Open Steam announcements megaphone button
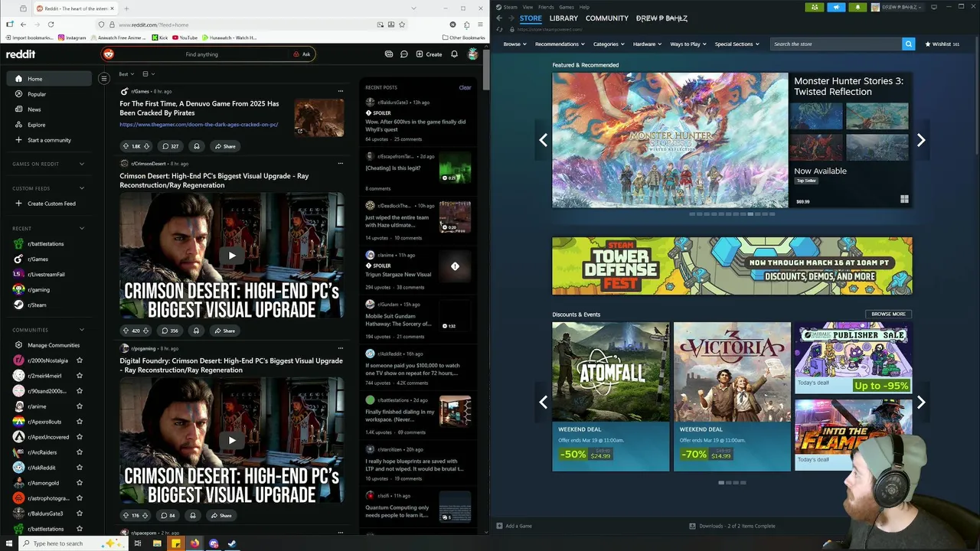 [836, 7]
